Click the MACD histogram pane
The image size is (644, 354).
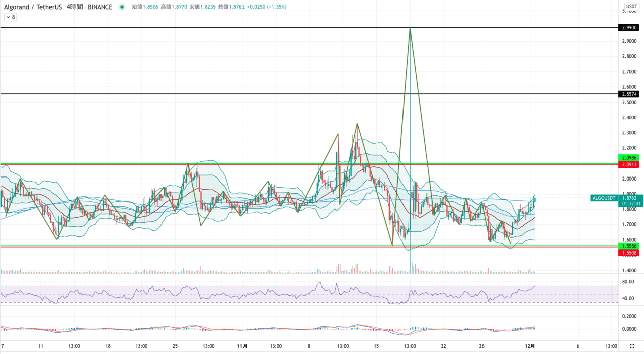tap(267, 329)
